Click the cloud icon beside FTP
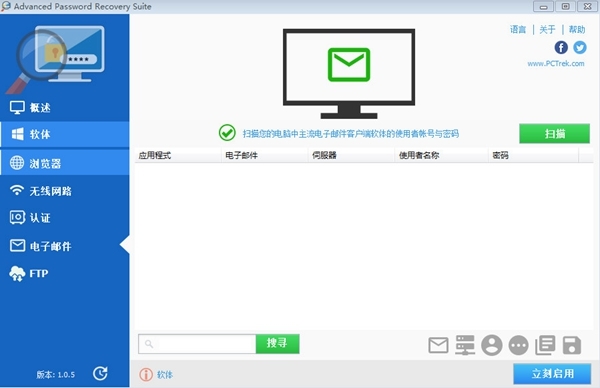The height and width of the screenshot is (388, 600). (x=17, y=274)
